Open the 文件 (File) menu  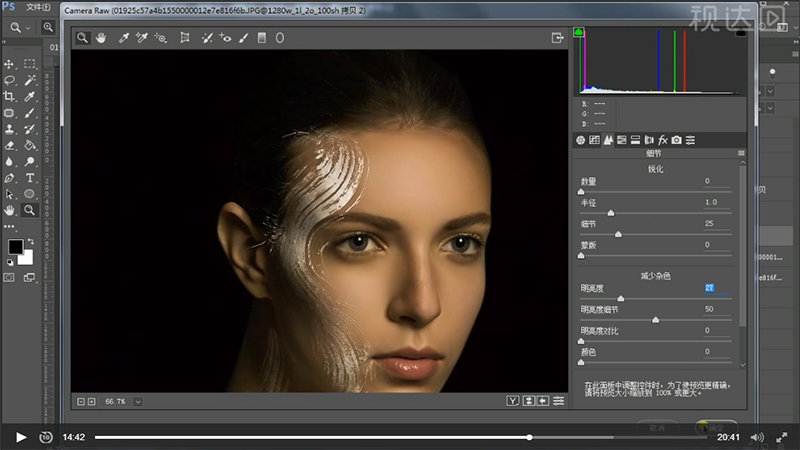(38, 7)
